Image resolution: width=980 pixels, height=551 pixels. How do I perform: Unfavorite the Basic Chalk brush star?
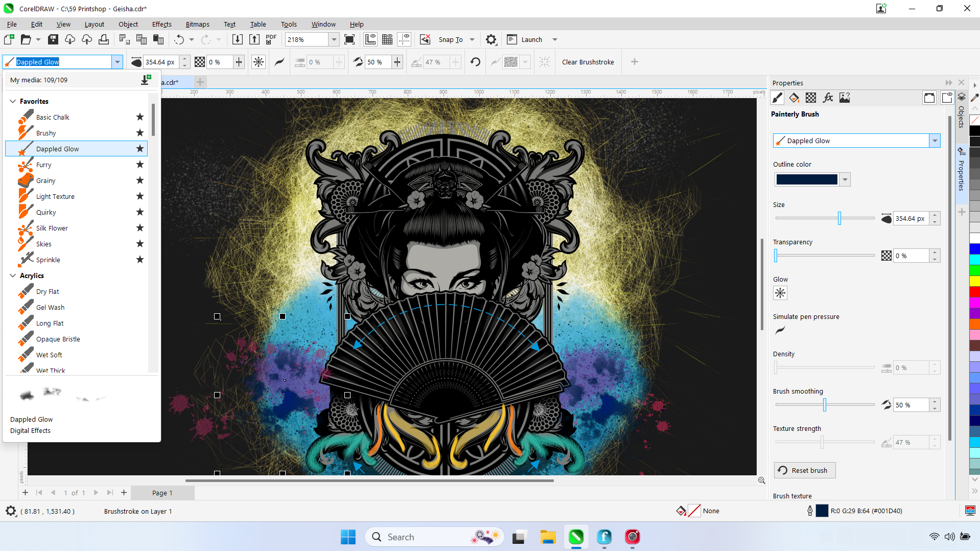click(140, 117)
